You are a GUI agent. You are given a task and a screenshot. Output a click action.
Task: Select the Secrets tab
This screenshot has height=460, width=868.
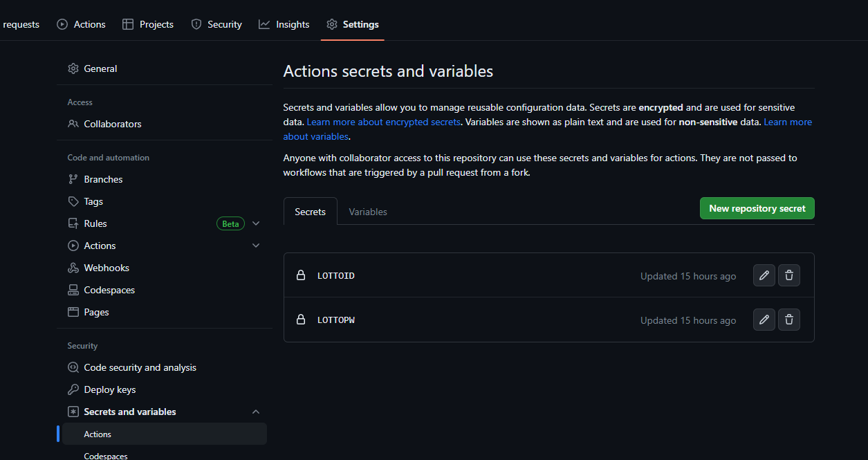[x=310, y=212]
